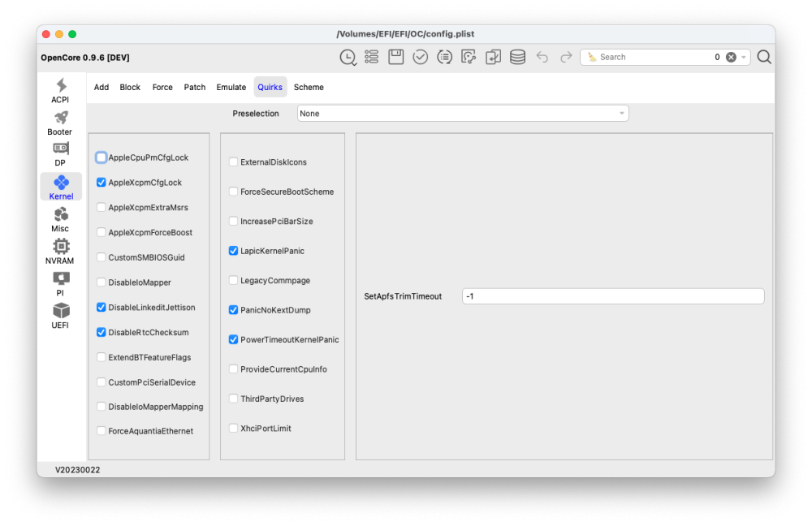Image resolution: width=812 pixels, height=526 pixels.
Task: Switch to the Emulate tab
Action: pyautogui.click(x=231, y=87)
